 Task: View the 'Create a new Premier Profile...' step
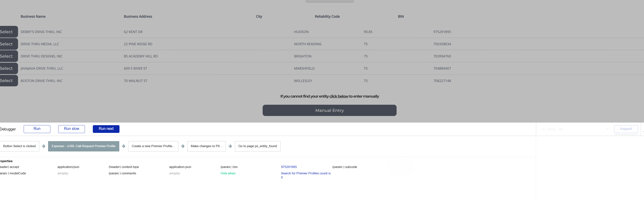click(x=153, y=146)
